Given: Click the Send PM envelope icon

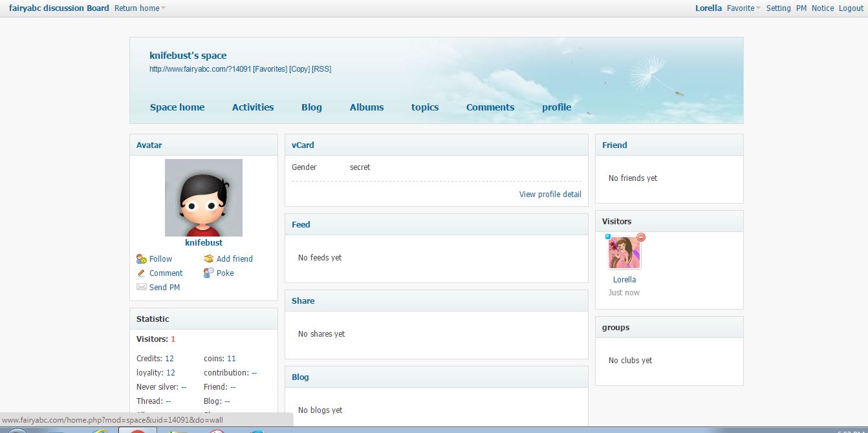Looking at the screenshot, I should [141, 288].
